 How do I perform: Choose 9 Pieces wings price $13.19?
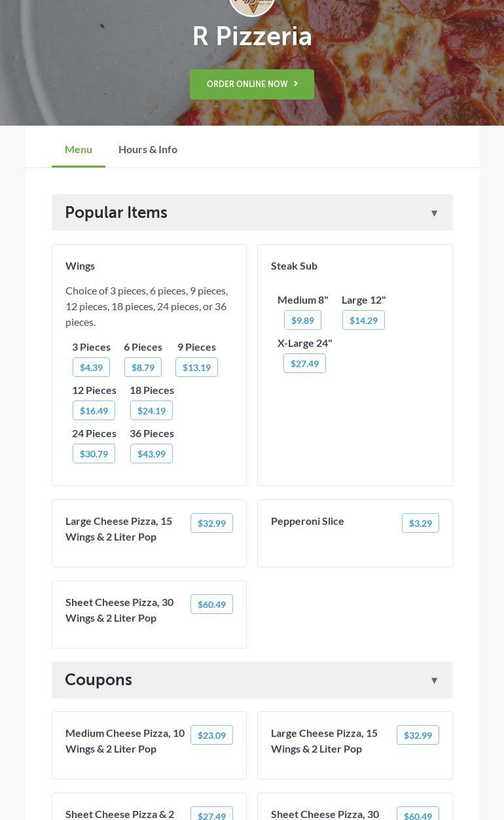pyautogui.click(x=196, y=367)
